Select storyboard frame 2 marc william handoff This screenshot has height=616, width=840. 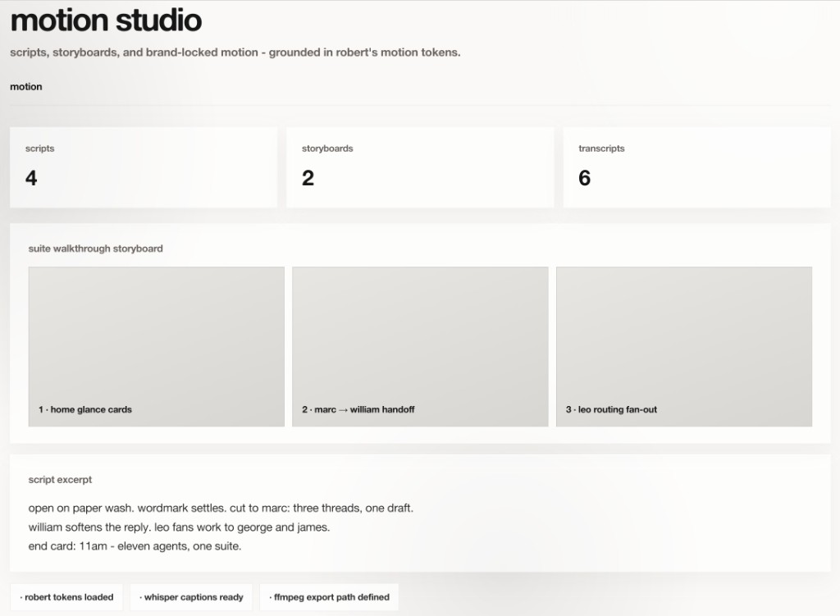tap(420, 347)
